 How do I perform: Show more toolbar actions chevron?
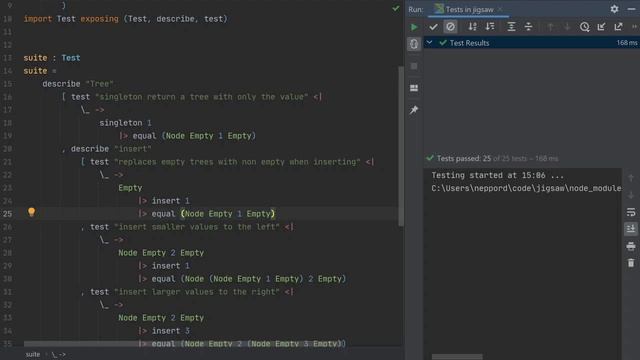pyautogui.click(x=634, y=27)
